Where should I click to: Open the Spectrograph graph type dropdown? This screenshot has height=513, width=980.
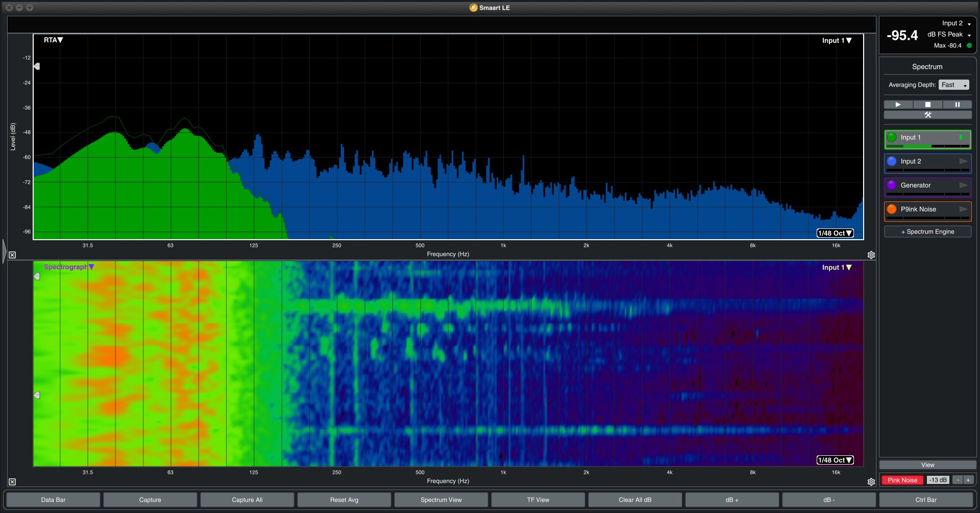(x=69, y=267)
